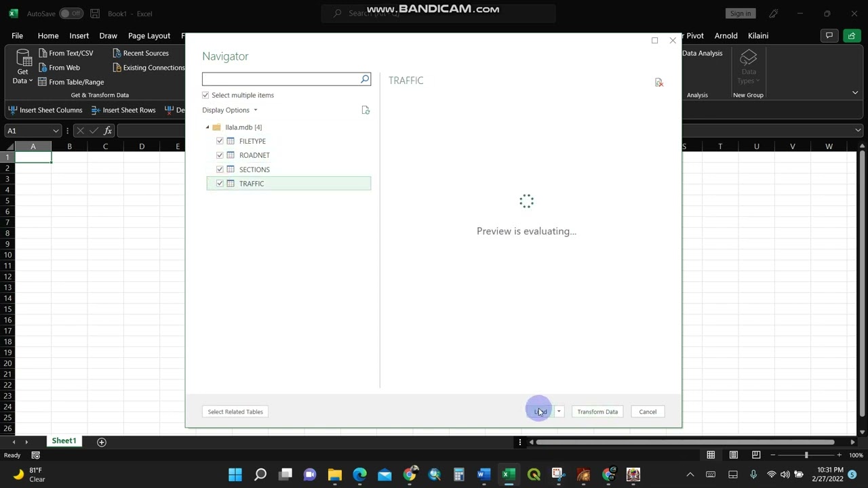Click the Share icon
Viewport: 868px width, 488px height.
(x=852, y=36)
